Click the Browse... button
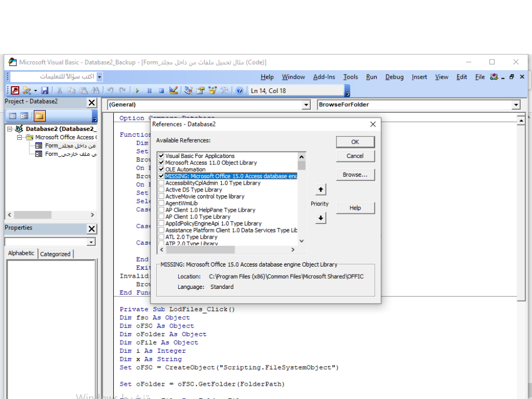 click(355, 174)
